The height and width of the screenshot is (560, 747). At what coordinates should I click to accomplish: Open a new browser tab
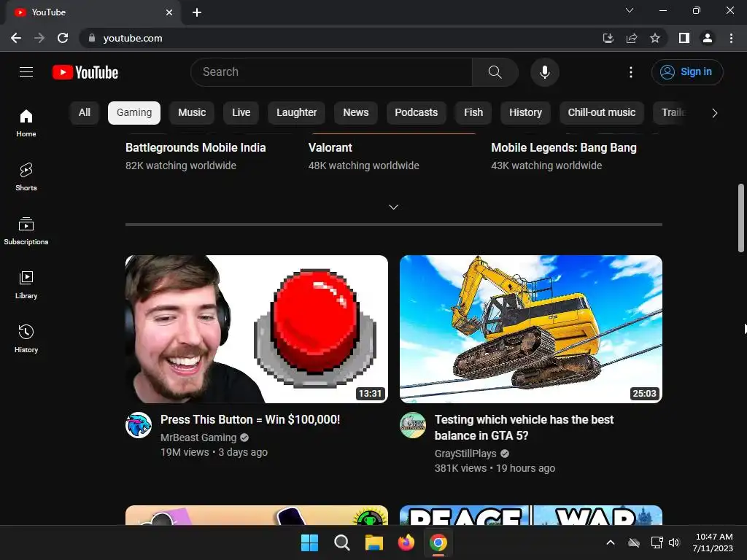coord(197,12)
